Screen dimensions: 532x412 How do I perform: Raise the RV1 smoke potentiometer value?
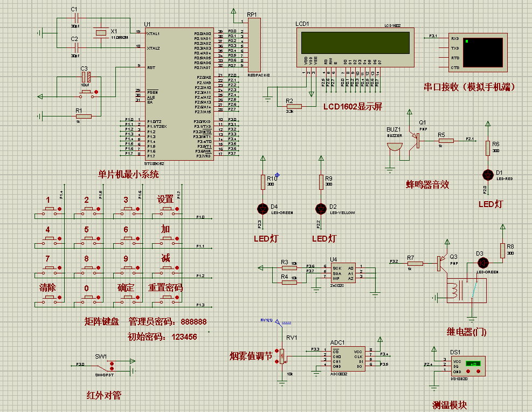(x=277, y=351)
